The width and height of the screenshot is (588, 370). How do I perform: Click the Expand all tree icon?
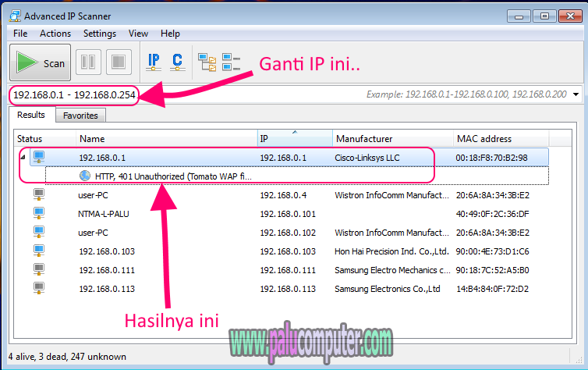[207, 62]
